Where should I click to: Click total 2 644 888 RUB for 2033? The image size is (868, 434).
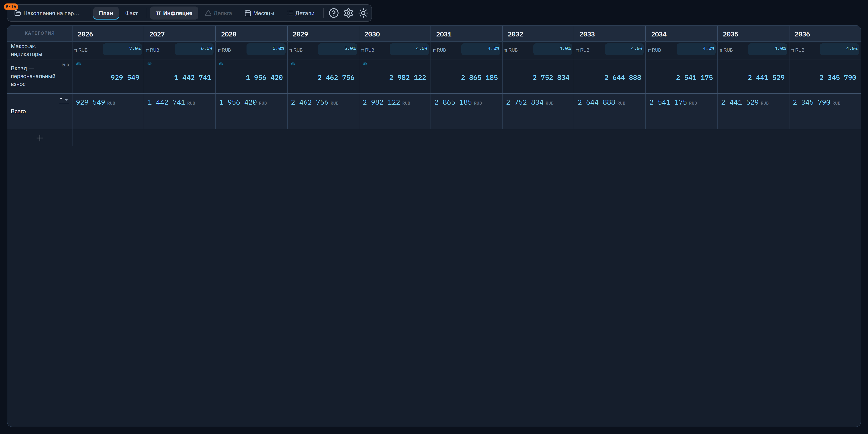tap(602, 102)
